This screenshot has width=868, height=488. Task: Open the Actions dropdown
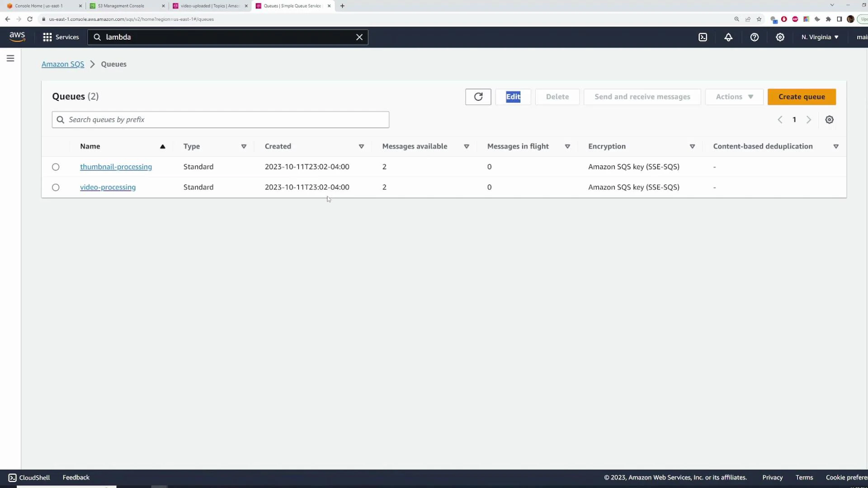coord(733,97)
